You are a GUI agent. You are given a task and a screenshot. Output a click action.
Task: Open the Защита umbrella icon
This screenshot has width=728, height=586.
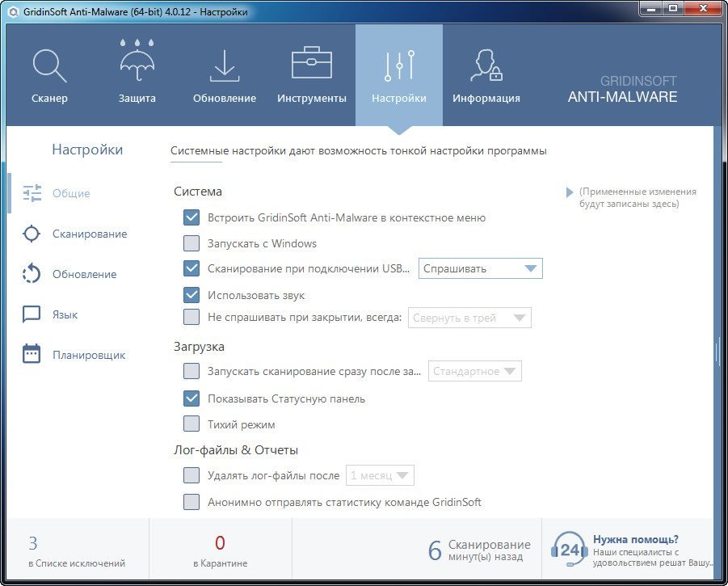[137, 61]
